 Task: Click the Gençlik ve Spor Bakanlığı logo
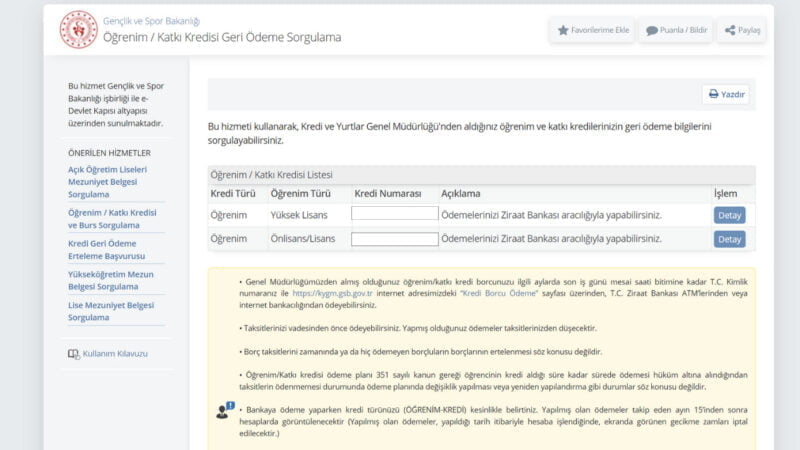coord(78,29)
